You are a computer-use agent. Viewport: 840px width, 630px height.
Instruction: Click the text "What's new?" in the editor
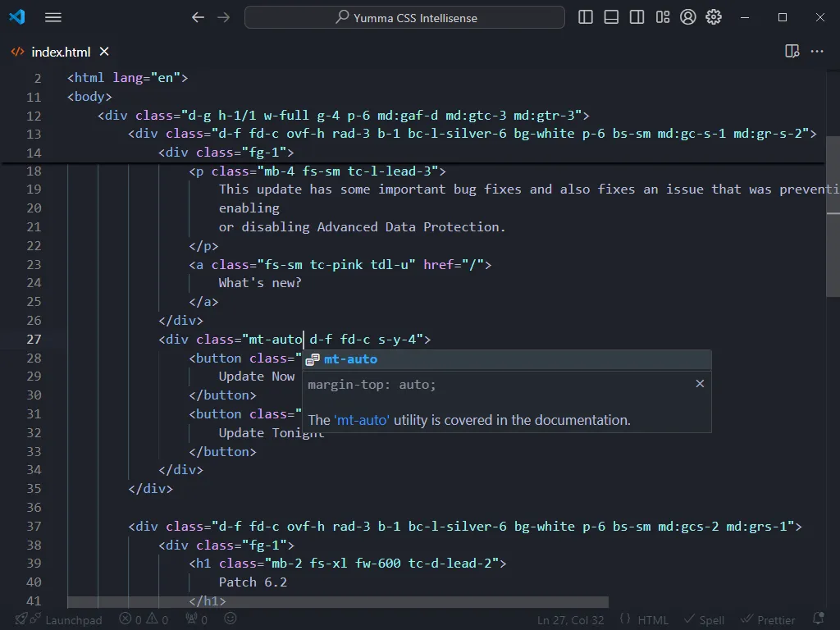(x=260, y=283)
